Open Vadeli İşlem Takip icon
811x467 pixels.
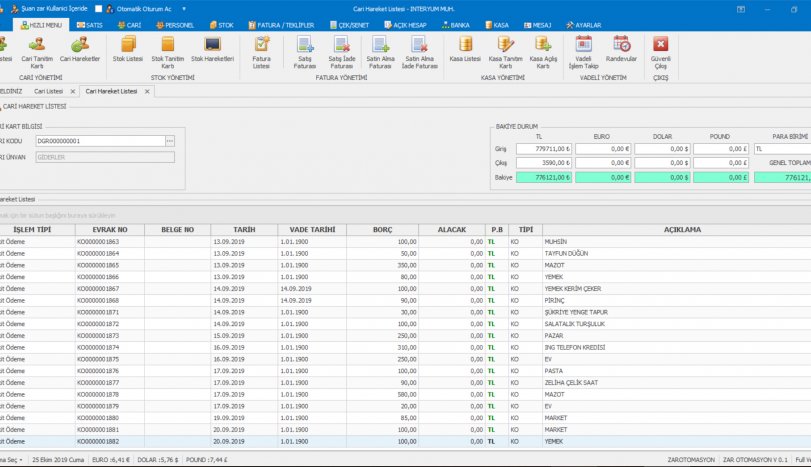click(x=583, y=52)
